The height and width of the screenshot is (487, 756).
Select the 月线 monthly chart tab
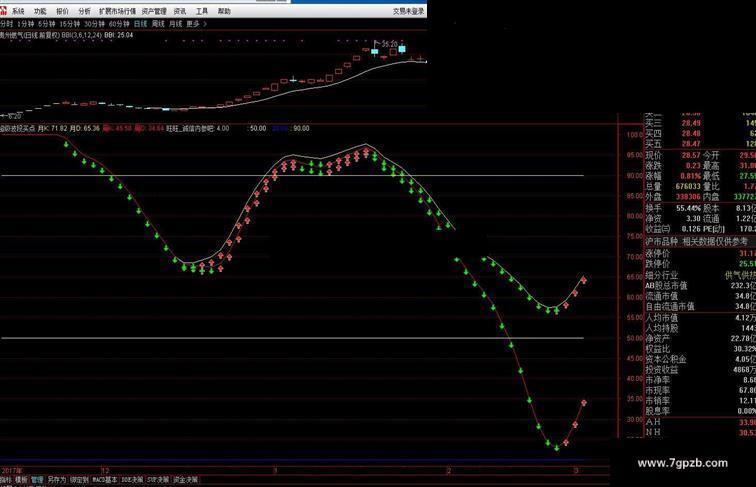176,24
